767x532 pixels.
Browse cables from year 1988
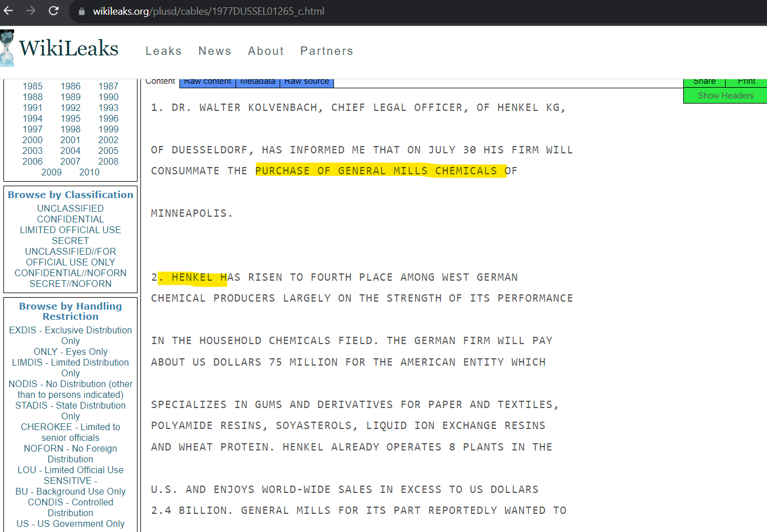tap(33, 97)
